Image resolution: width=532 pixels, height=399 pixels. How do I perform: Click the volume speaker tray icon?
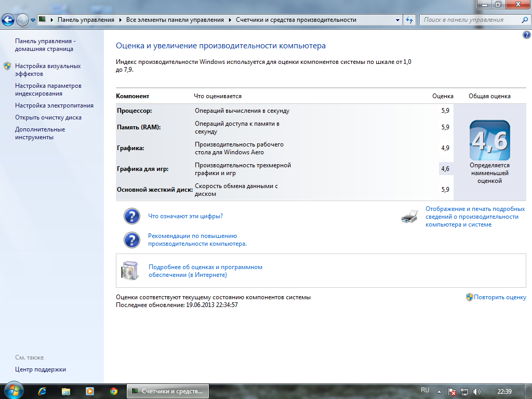point(477,392)
